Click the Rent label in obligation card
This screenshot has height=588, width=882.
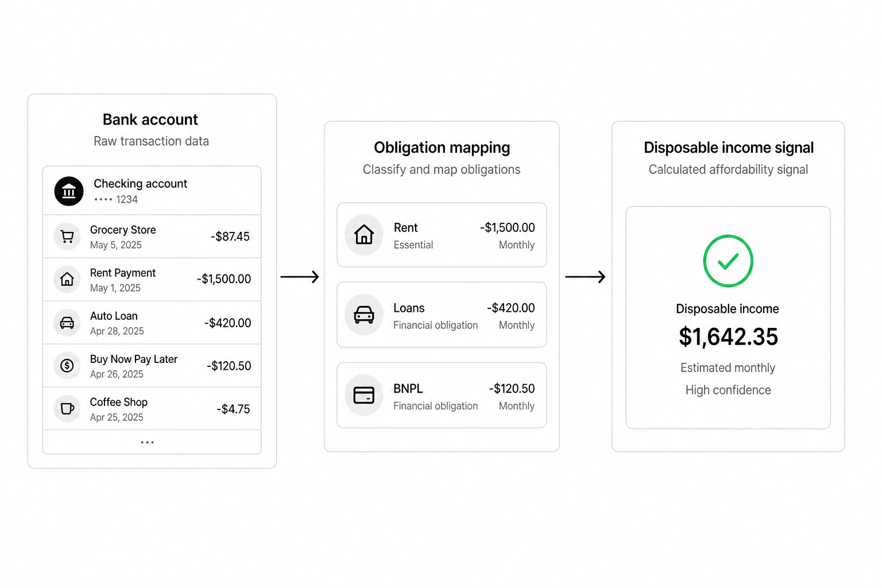[406, 228]
